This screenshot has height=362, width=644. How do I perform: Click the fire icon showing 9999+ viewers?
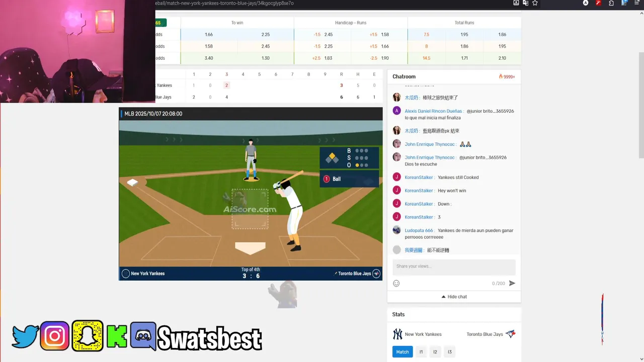[x=501, y=76]
